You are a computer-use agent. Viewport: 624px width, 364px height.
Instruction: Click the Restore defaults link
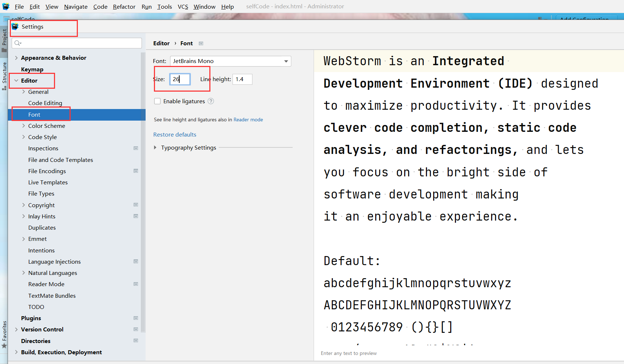coord(175,134)
